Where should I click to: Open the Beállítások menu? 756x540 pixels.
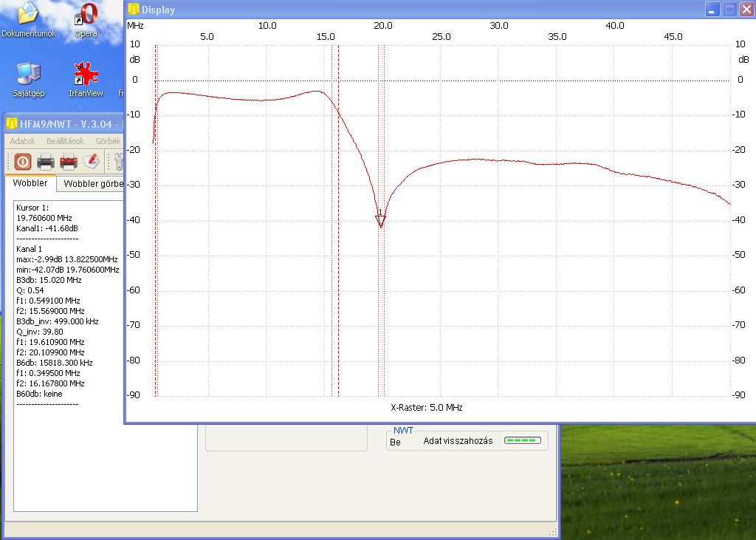65,141
